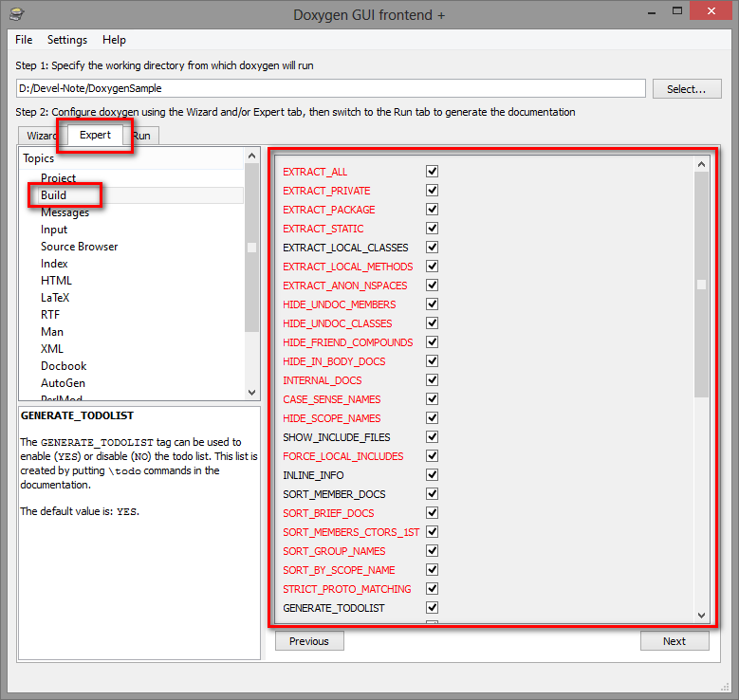Toggle the SHOW_INCLUDE_FILES checkbox

click(432, 437)
